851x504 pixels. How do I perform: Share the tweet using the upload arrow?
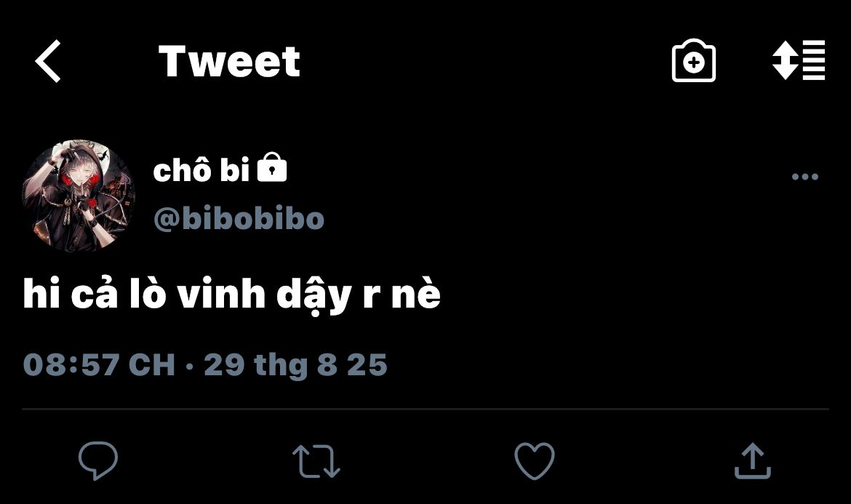point(753,460)
